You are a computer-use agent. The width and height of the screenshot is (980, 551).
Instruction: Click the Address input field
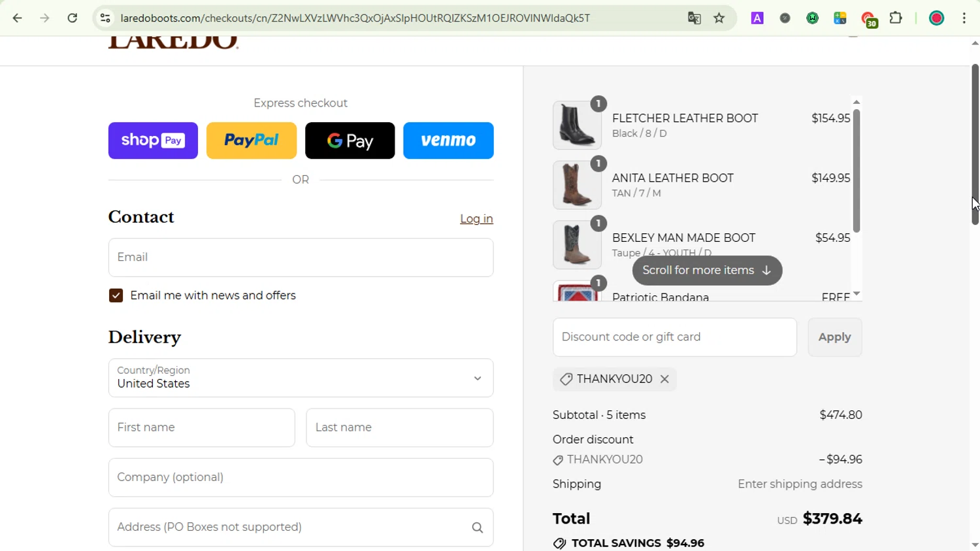301,527
